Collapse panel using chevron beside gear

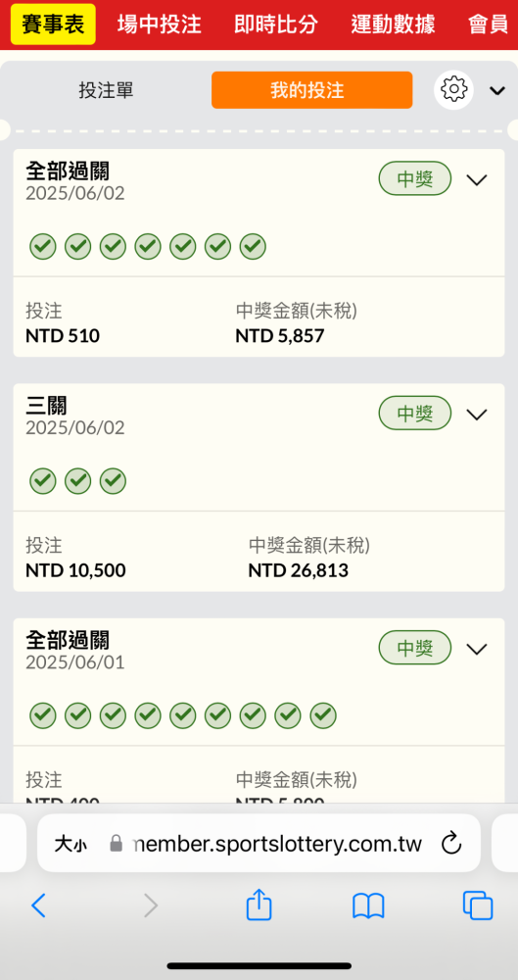pos(497,90)
